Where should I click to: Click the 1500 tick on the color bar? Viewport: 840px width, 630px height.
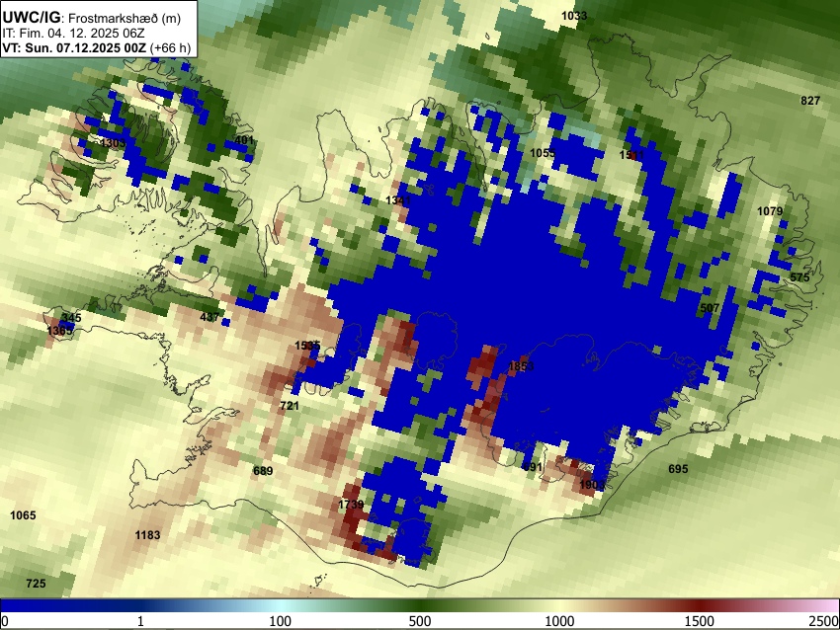pos(700,621)
